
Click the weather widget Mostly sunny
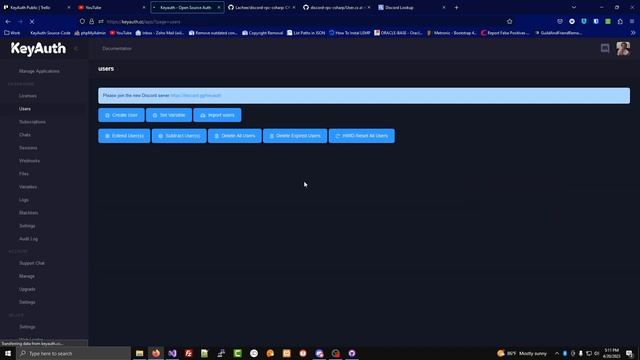click(x=522, y=353)
